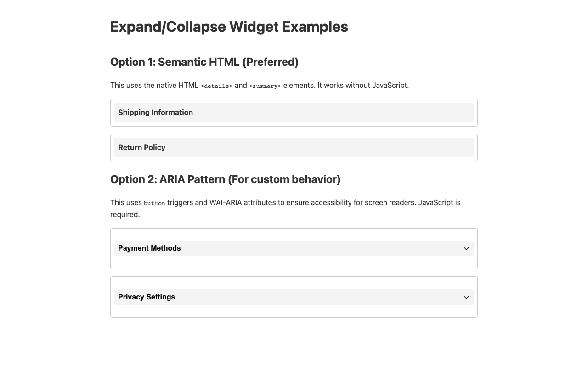This screenshot has width=588, height=368.
Task: Click the "Payment Methods" label text
Action: click(x=149, y=248)
